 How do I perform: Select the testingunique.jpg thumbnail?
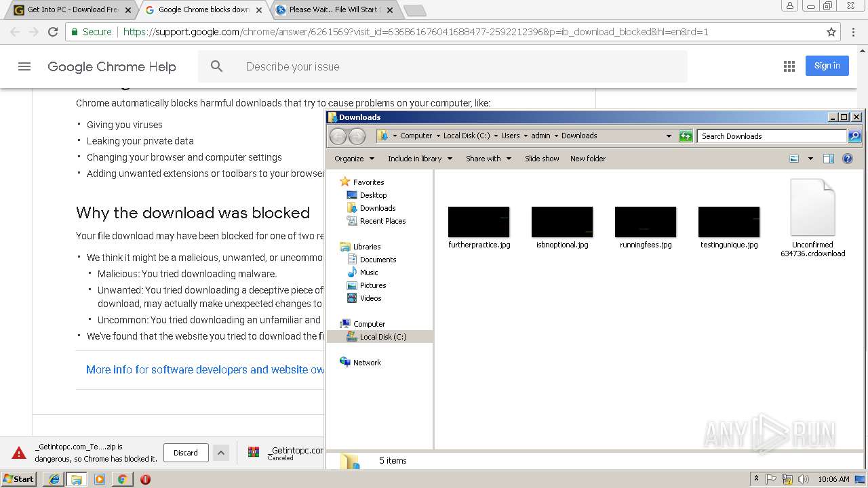[729, 222]
